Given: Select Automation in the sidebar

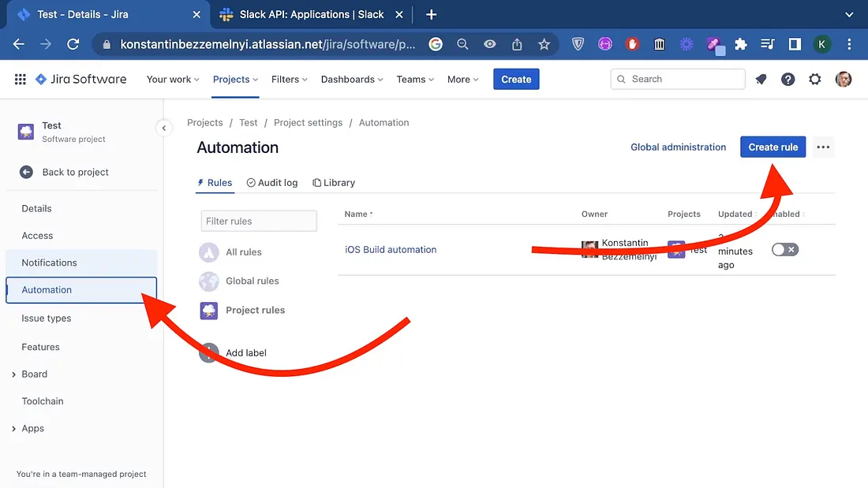Looking at the screenshot, I should click(81, 290).
